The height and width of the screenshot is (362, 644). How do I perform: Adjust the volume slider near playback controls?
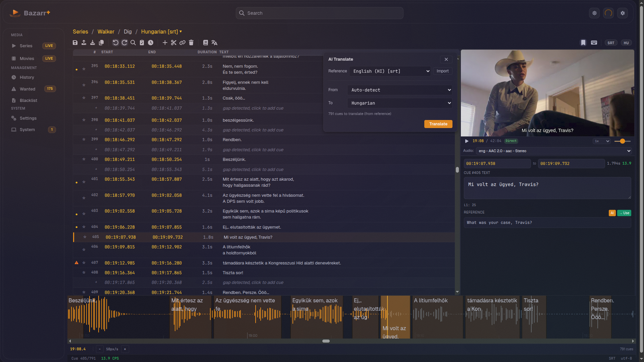[x=623, y=141]
